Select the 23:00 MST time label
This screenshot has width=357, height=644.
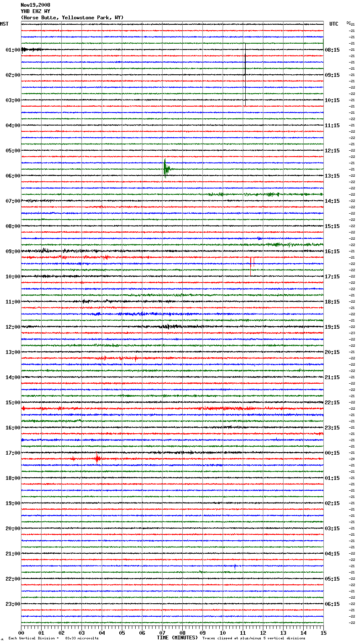13,604
